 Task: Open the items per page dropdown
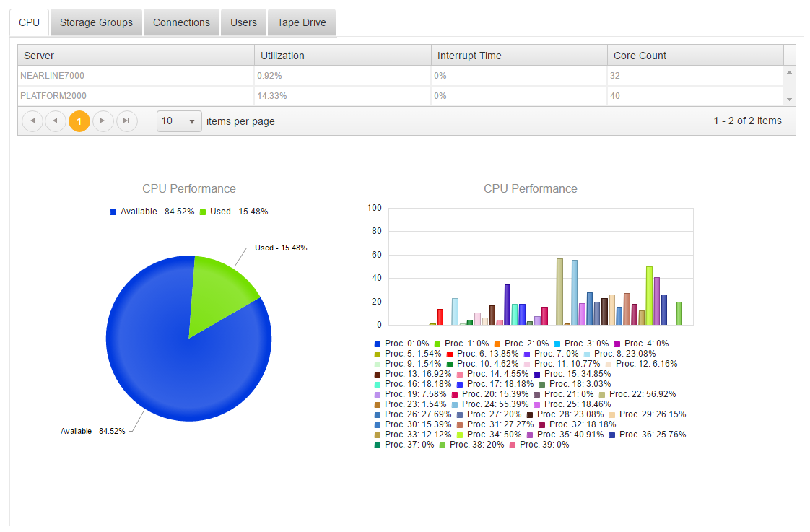point(179,121)
